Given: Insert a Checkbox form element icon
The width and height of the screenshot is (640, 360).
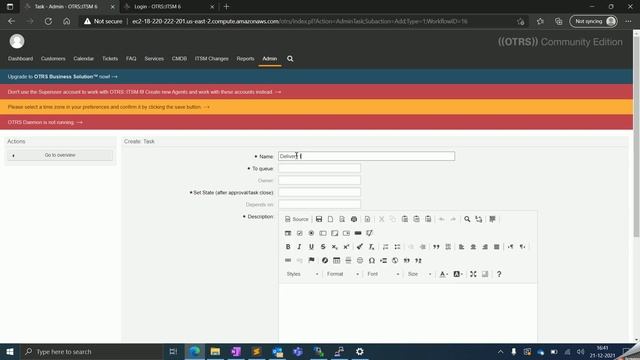Looking at the screenshot, I should (300, 233).
